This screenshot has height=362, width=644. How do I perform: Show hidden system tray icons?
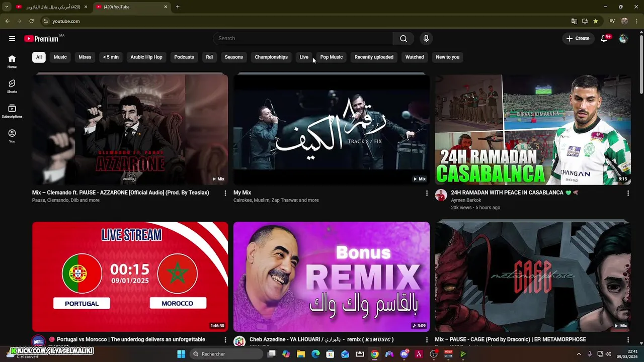pos(579,354)
